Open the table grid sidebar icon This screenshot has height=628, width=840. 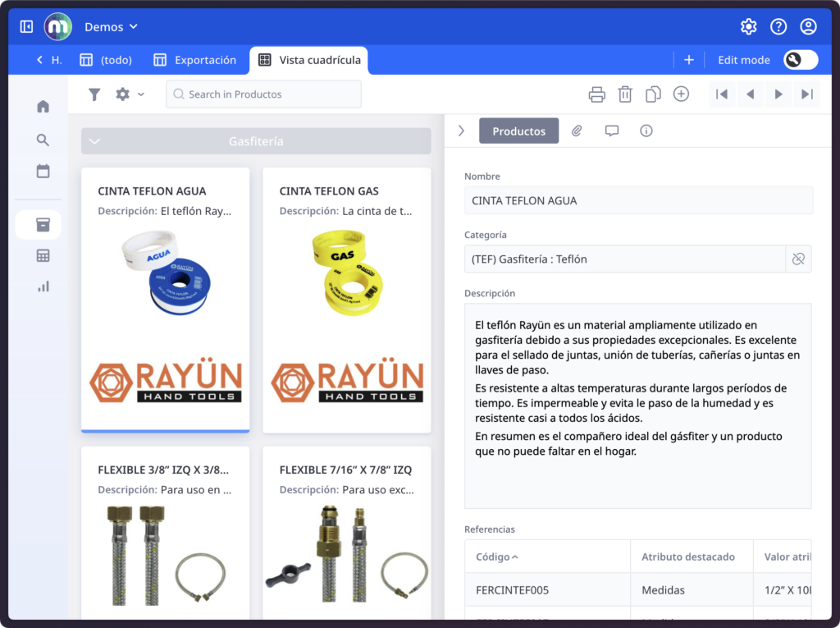(x=43, y=256)
